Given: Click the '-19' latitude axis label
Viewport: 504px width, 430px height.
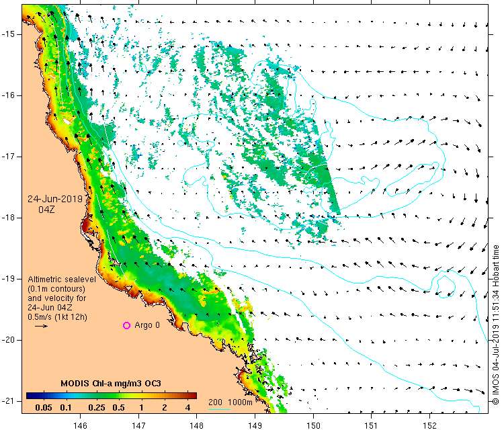Looking at the screenshot, I should 7,279.
